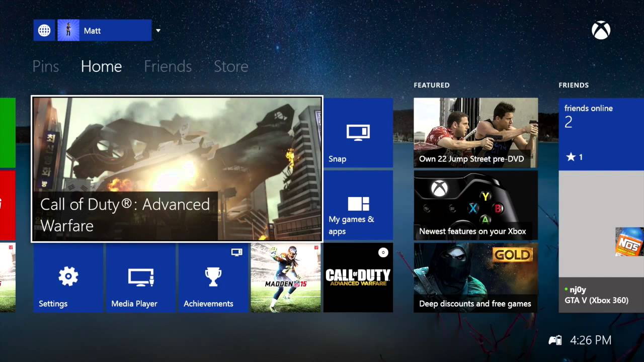Go to the Friends tab
644x362 pixels.
pyautogui.click(x=168, y=66)
